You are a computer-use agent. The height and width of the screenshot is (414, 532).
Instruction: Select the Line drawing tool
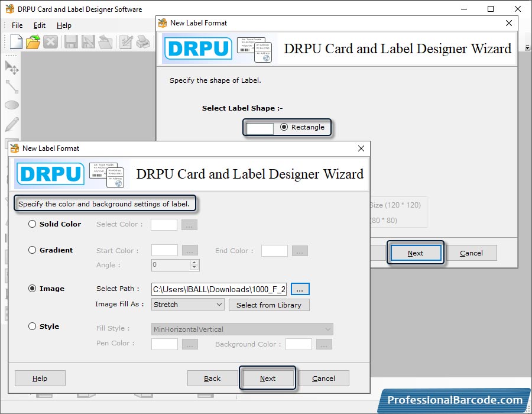click(12, 86)
